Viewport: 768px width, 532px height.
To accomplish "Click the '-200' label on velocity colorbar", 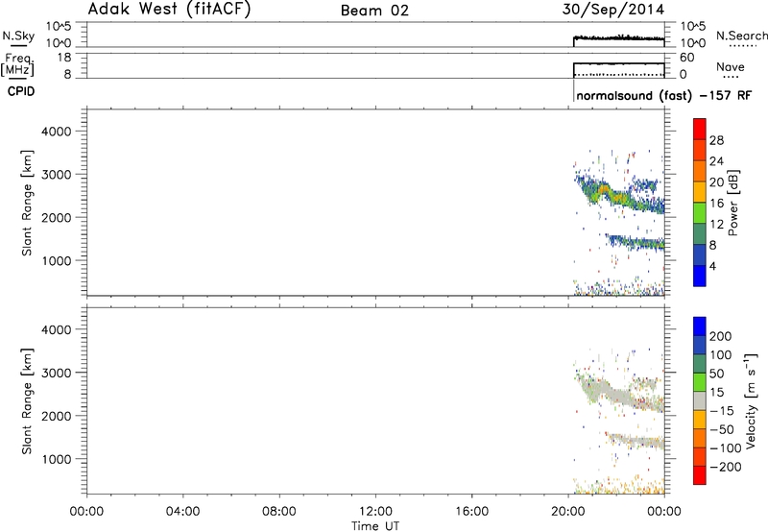I will 726,467.
